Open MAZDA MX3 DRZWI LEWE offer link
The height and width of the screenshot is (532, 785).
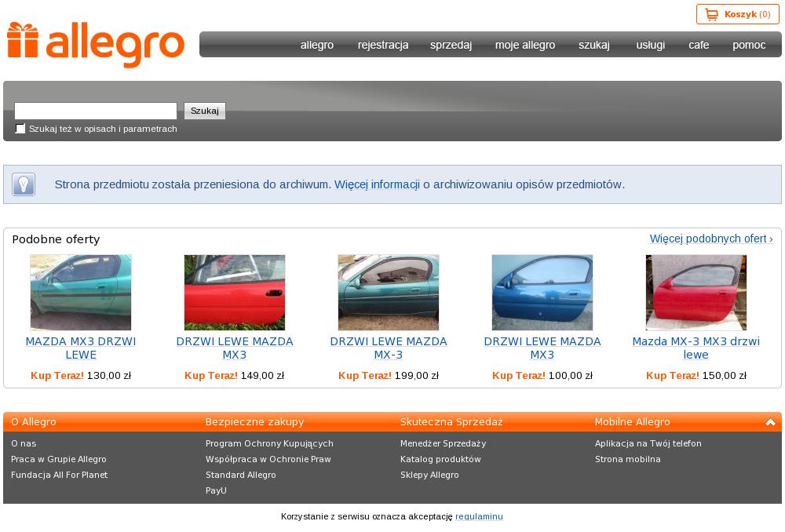81,348
